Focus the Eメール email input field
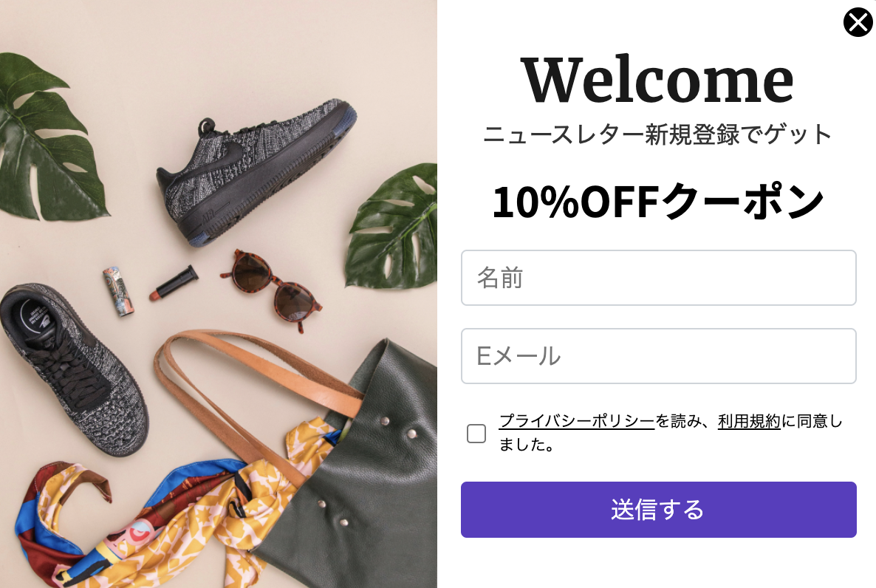Viewport: 876px width, 588px height. coord(658,356)
